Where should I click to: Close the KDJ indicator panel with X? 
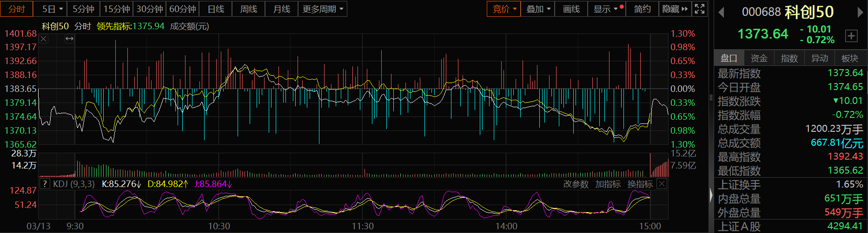(x=662, y=184)
